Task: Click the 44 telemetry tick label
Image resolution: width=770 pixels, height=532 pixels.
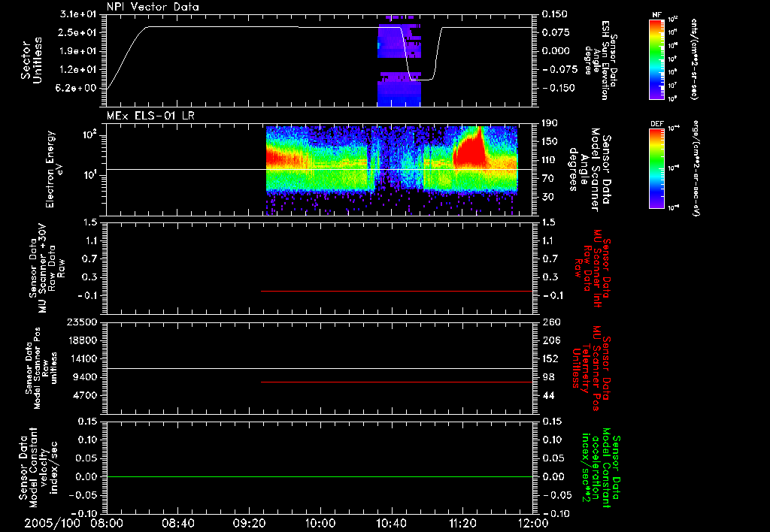Action: click(548, 395)
